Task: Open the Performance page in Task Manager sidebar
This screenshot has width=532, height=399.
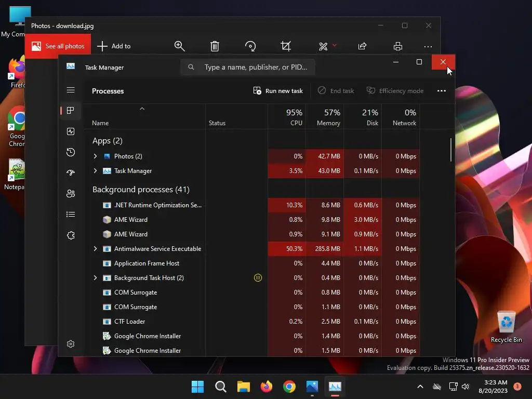Action: click(x=71, y=131)
